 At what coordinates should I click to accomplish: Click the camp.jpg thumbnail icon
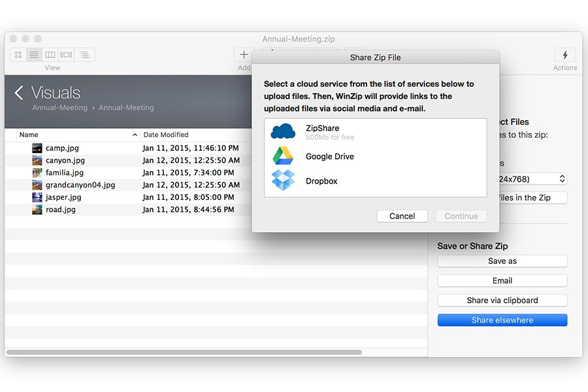(x=37, y=148)
